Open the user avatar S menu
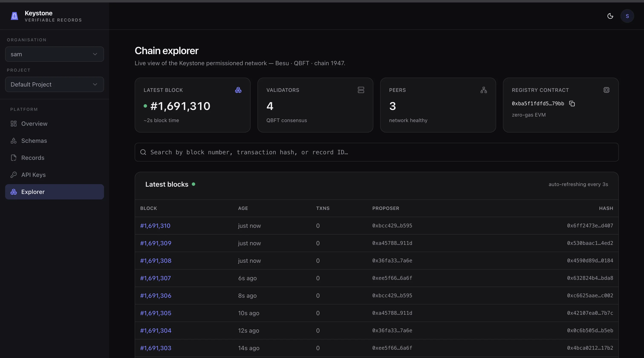This screenshot has width=644, height=358. click(x=627, y=16)
